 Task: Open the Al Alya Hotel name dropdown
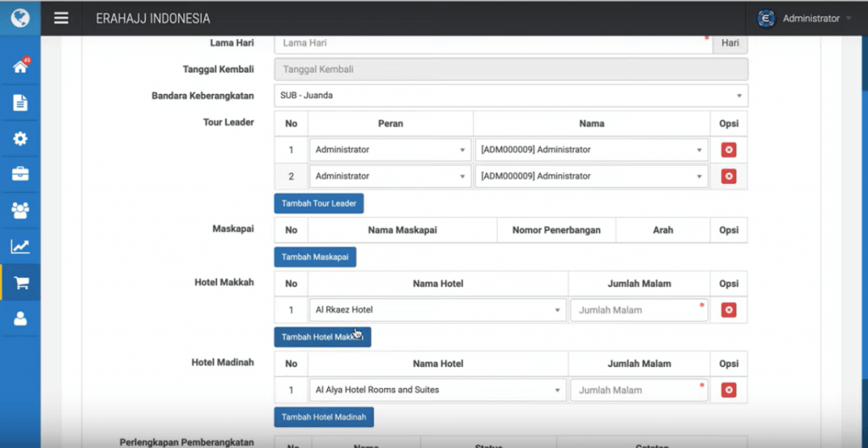(x=437, y=390)
